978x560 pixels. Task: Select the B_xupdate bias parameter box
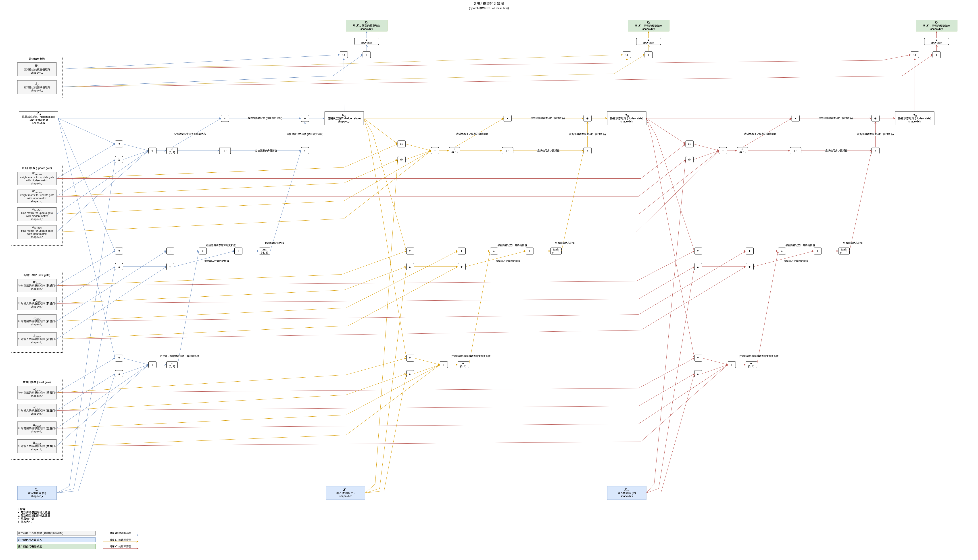(37, 232)
